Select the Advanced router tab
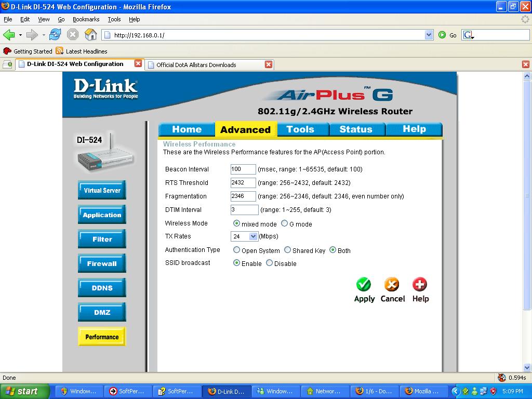The image size is (532, 399). point(246,129)
